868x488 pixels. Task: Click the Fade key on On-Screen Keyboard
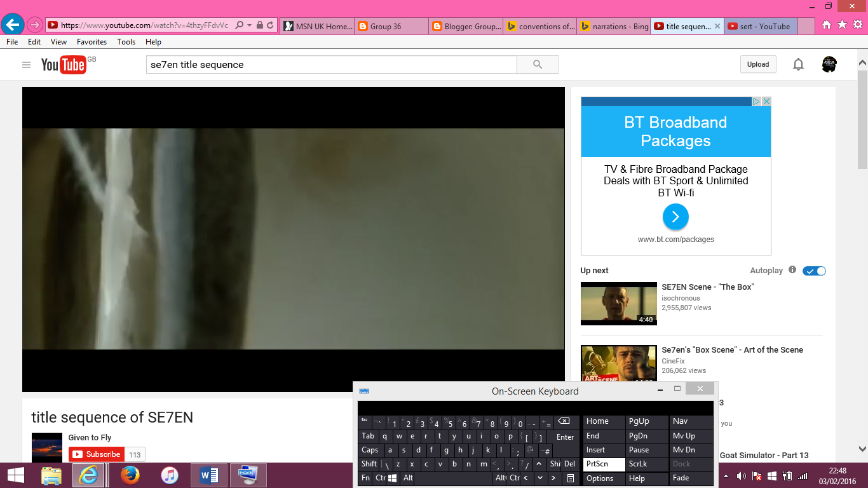691,478
